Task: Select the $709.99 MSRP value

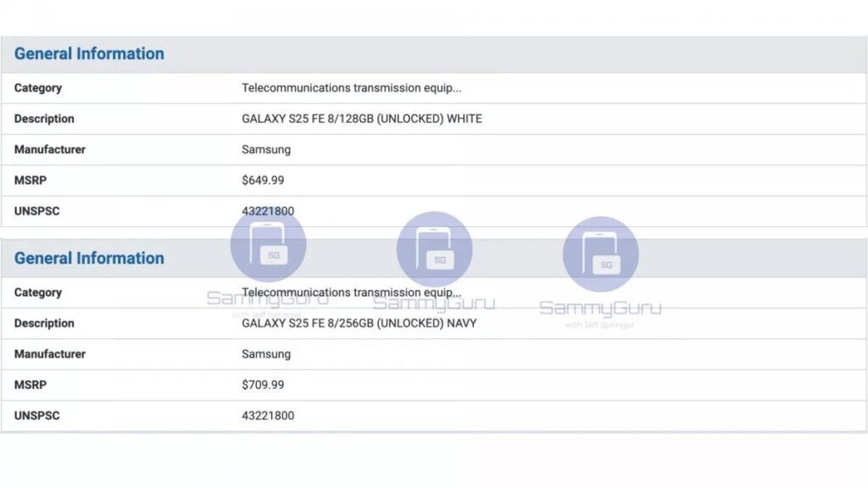Action: click(263, 385)
